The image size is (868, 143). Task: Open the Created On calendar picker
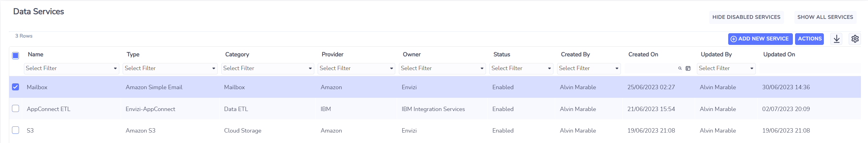click(x=688, y=68)
